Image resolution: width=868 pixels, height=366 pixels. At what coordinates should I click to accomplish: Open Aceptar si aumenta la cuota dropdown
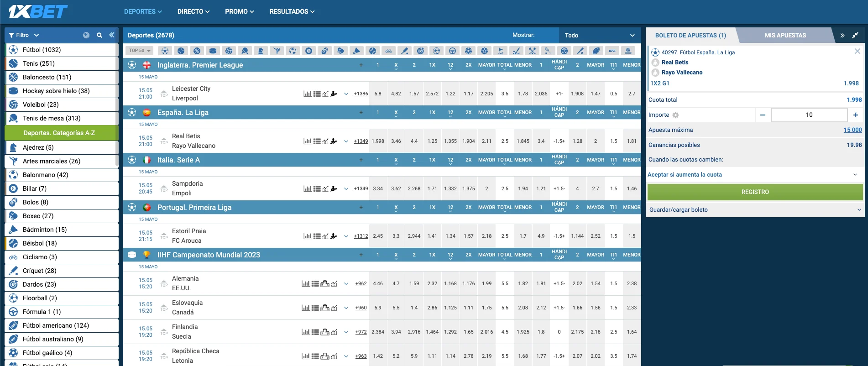pyautogui.click(x=755, y=175)
